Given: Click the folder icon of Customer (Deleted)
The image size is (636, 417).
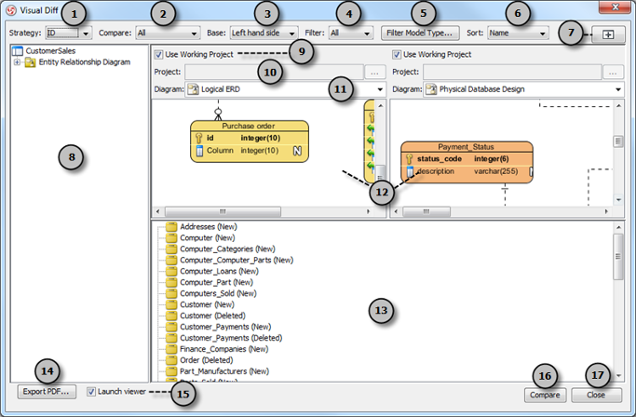Looking at the screenshot, I should click(x=172, y=316).
